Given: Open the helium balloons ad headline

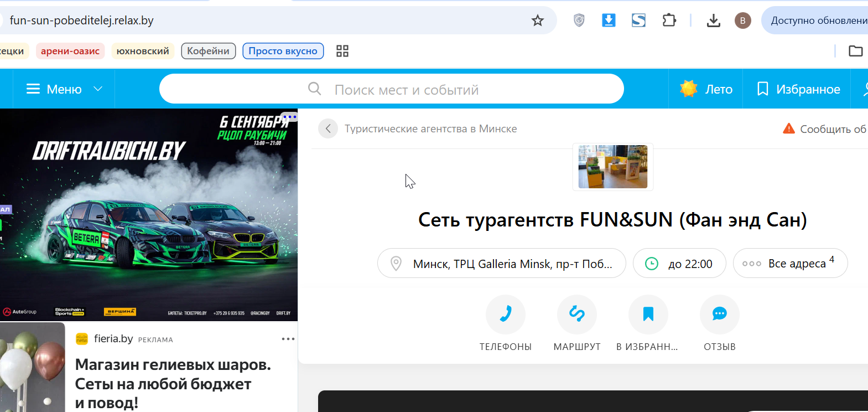Looking at the screenshot, I should click(173, 384).
